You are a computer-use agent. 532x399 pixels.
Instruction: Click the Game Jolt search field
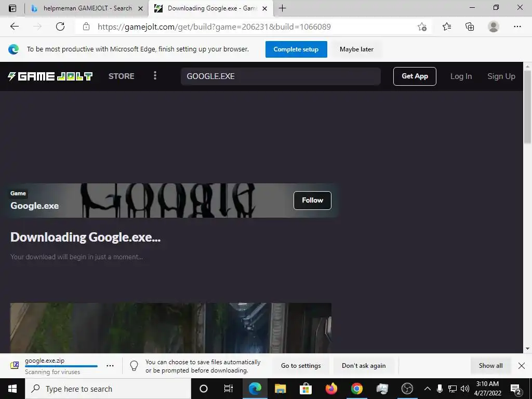(x=281, y=76)
